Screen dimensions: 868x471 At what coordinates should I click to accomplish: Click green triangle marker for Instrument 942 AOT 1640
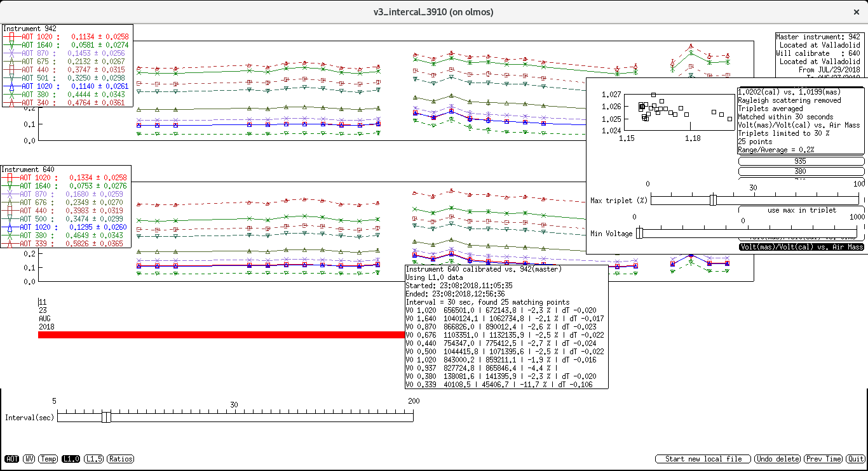[x=11, y=45]
